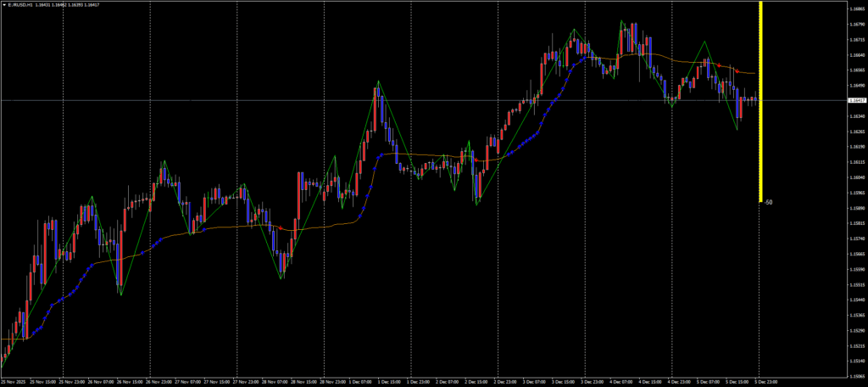Select the 1.15965 price axis label

pos(855,193)
